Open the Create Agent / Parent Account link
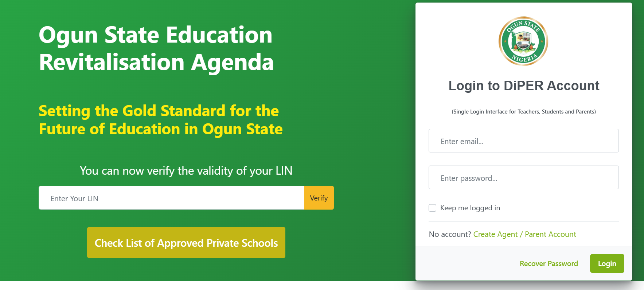644x290 pixels. 525,234
